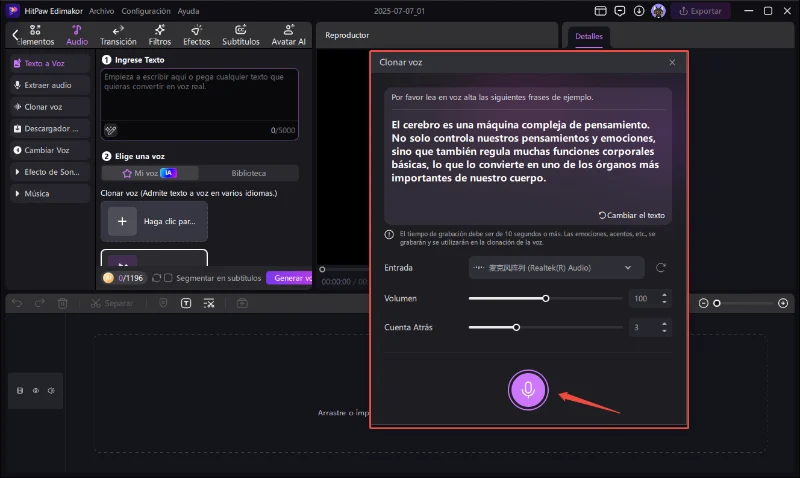Viewport: 800px width, 478px height.
Task: Open the Configuración menu
Action: click(146, 11)
